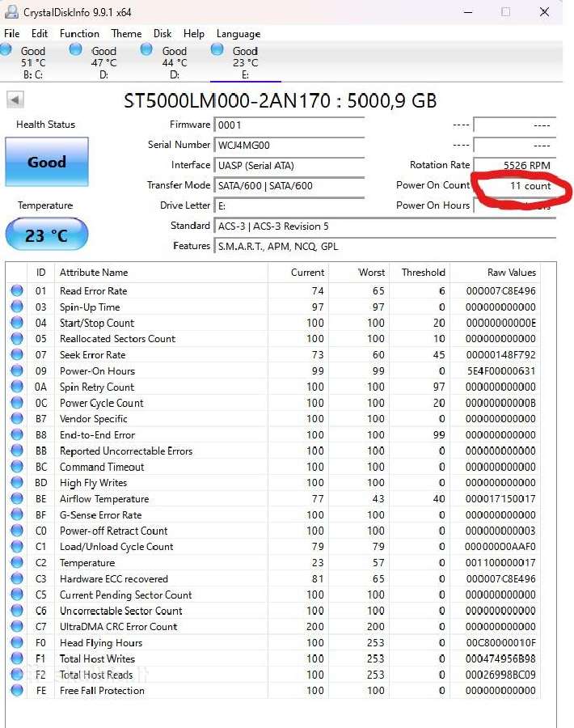Click the status orb for Vendor Specific
Viewport: 574px width, 728px height.
click(x=17, y=419)
